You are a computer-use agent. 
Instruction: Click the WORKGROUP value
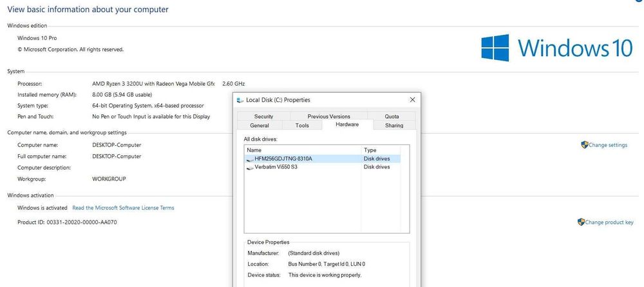pos(109,179)
